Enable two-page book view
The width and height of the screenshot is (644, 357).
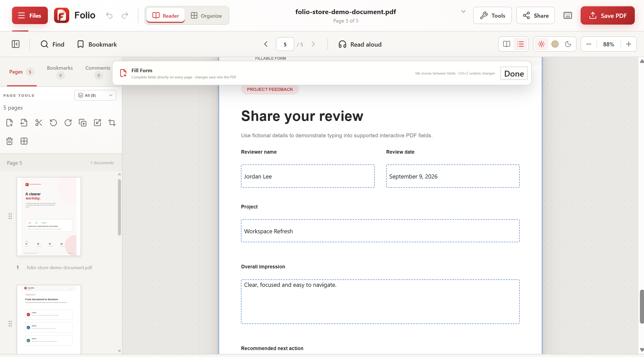[x=506, y=44]
